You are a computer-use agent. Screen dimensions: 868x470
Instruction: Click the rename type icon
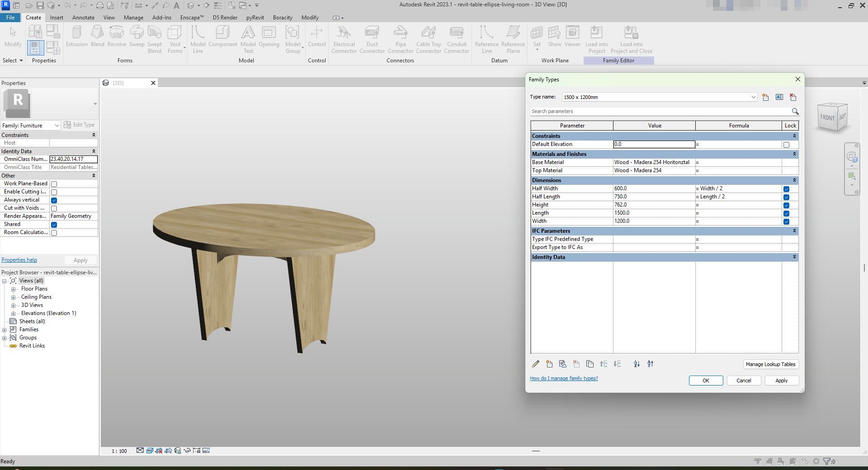tap(779, 97)
